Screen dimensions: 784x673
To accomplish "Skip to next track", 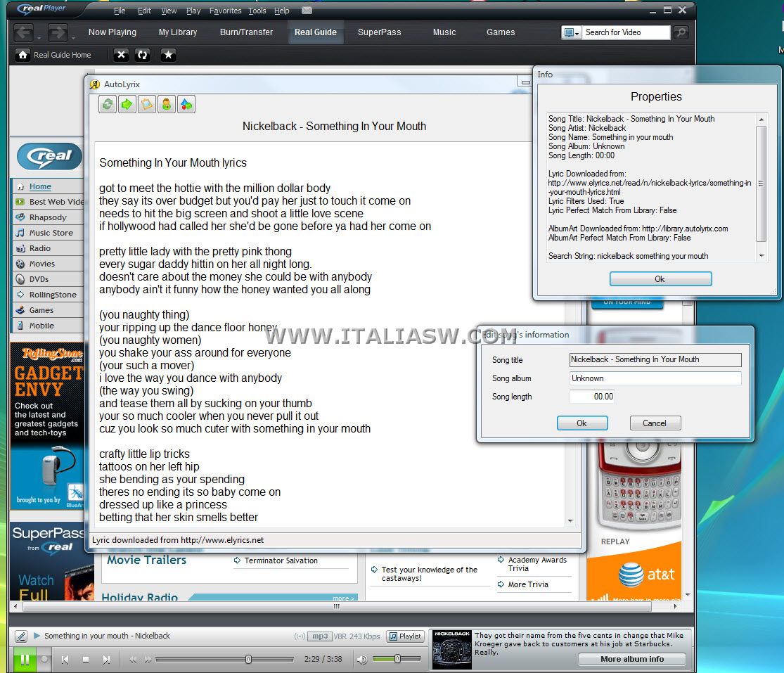I will click(x=106, y=660).
